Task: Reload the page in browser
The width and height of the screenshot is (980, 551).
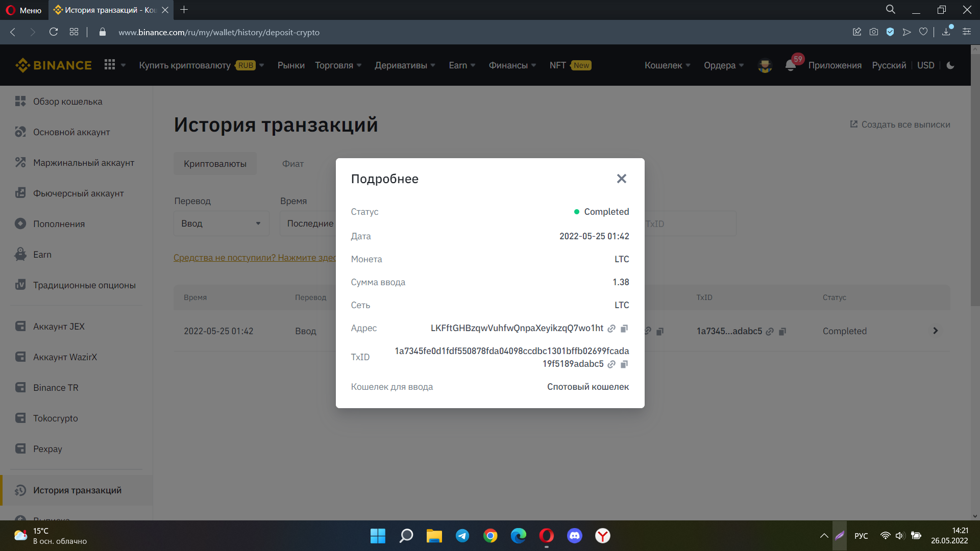Action: (54, 32)
